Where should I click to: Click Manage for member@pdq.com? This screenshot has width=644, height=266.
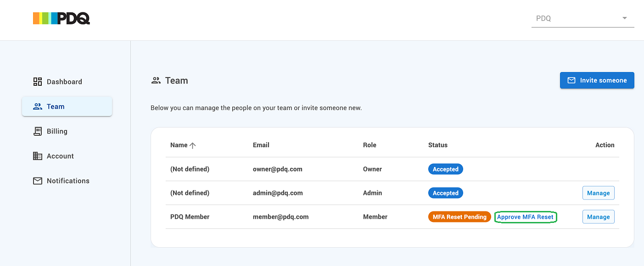coord(598,217)
